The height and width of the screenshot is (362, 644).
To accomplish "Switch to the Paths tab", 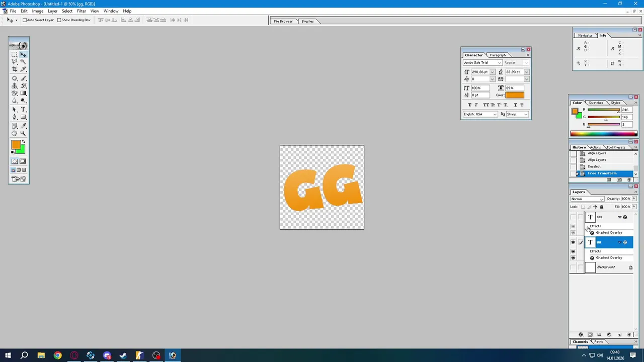I will [598, 342].
